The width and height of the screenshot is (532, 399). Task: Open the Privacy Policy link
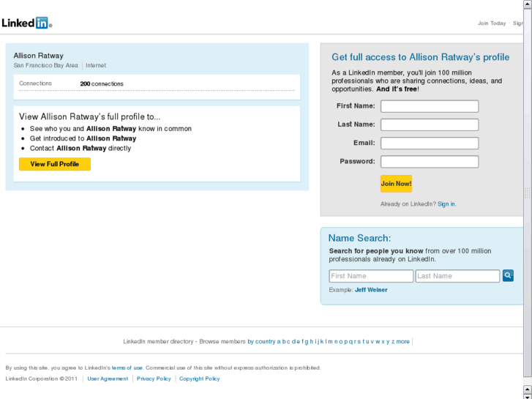(154, 379)
